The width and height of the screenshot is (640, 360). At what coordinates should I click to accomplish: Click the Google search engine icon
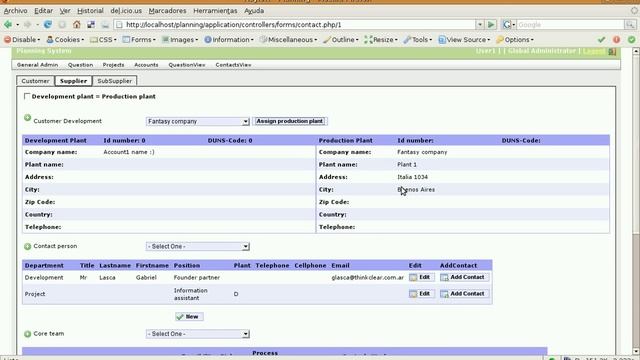pyautogui.click(x=507, y=24)
